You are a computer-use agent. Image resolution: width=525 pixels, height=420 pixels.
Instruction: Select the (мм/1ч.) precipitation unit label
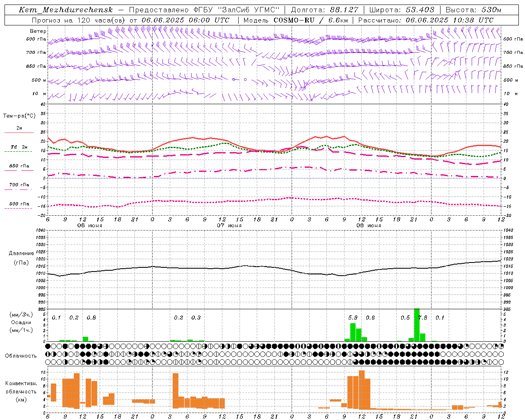pos(21,330)
